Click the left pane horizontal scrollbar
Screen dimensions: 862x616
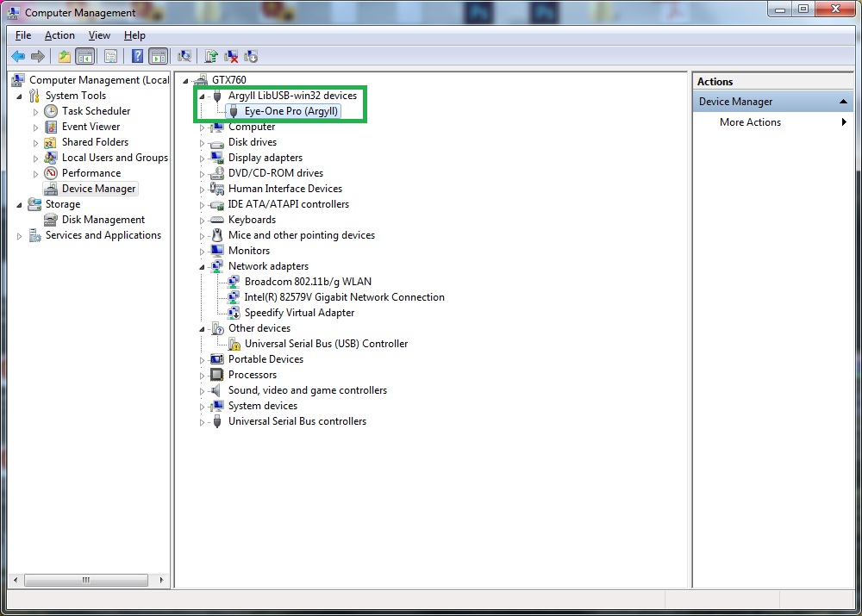[86, 580]
